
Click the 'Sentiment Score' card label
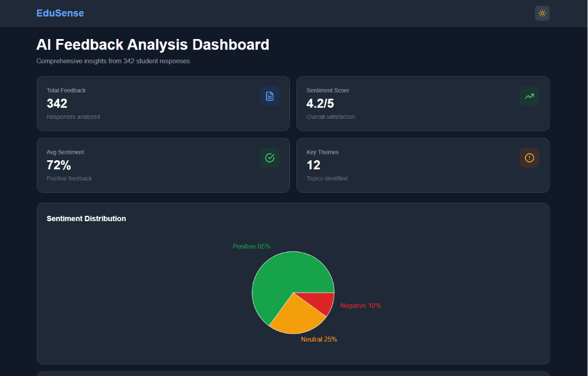(327, 90)
